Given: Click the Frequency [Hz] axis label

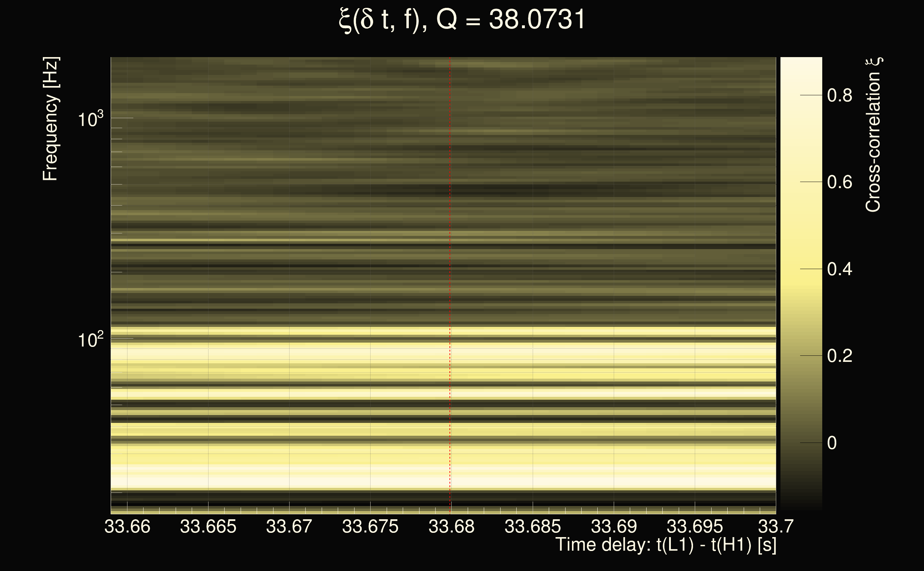Looking at the screenshot, I should point(51,119).
